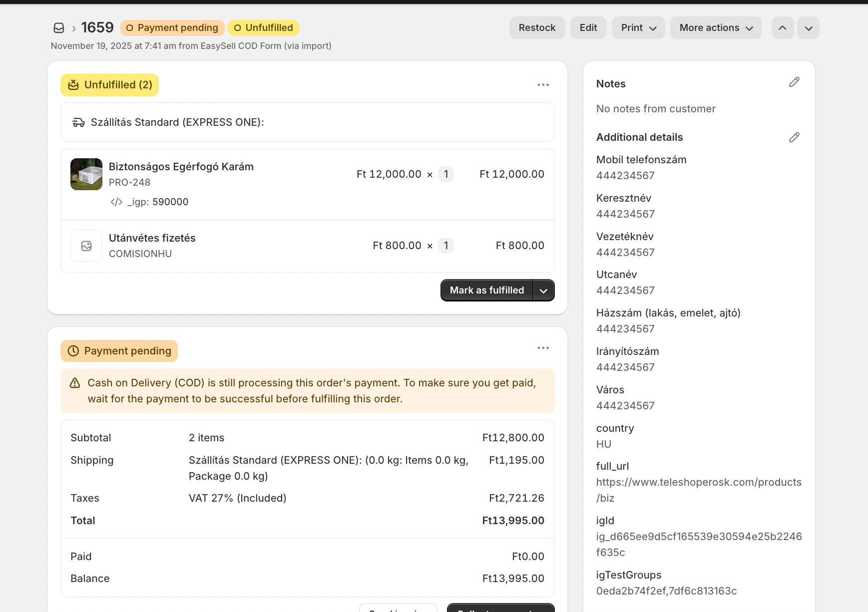868x612 pixels.
Task: Click the Restock button
Action: tap(537, 28)
